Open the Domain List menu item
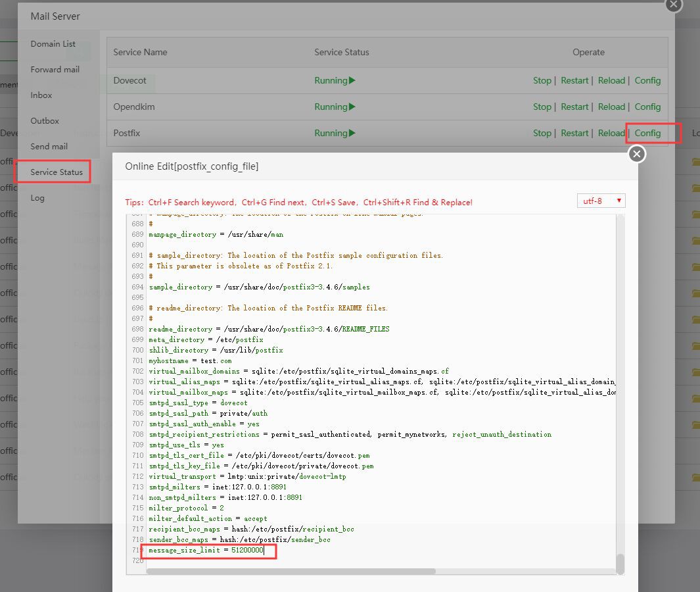The image size is (700, 592). point(53,43)
